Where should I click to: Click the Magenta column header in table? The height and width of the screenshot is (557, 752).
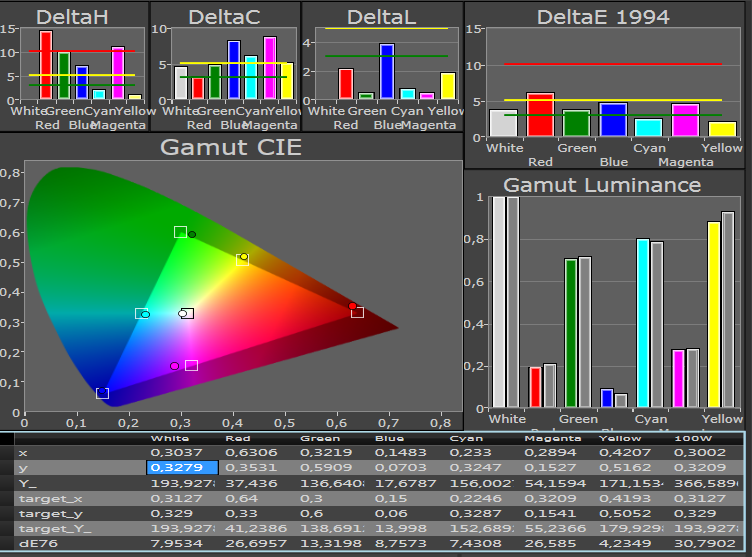click(552, 438)
